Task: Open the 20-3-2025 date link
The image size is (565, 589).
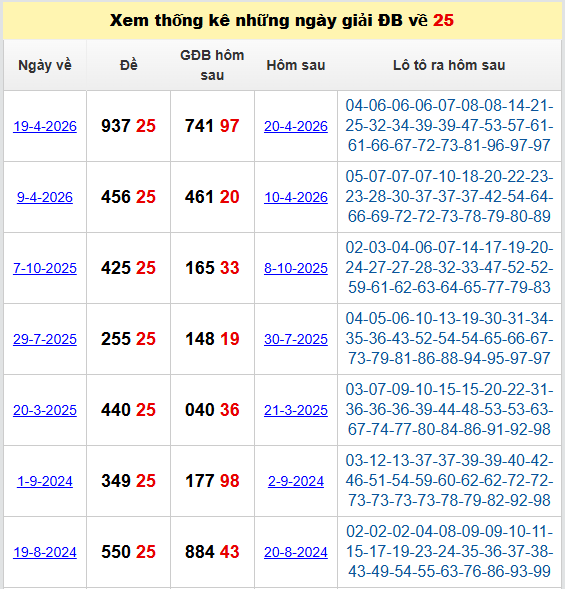Action: tap(45, 410)
